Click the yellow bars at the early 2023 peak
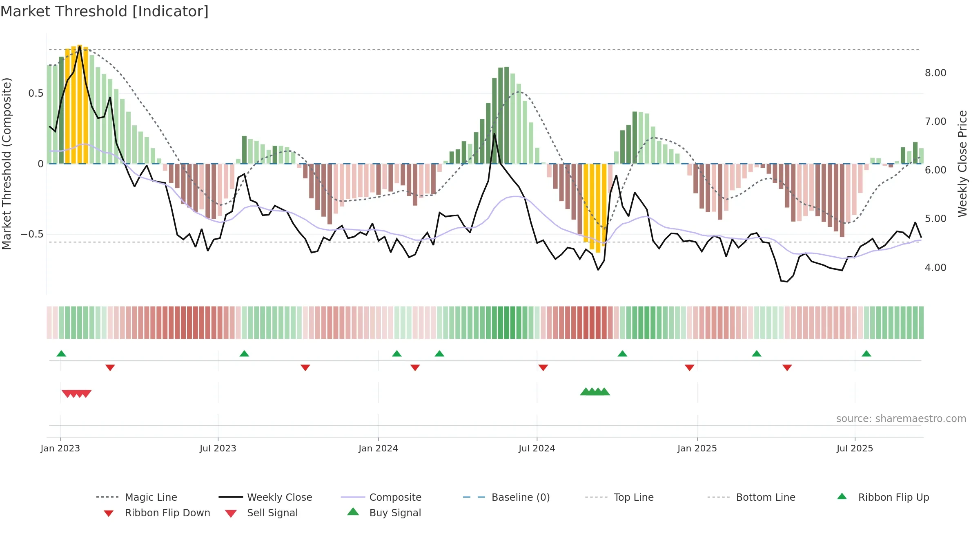Viewport: 980px width, 551px height. 76,104
